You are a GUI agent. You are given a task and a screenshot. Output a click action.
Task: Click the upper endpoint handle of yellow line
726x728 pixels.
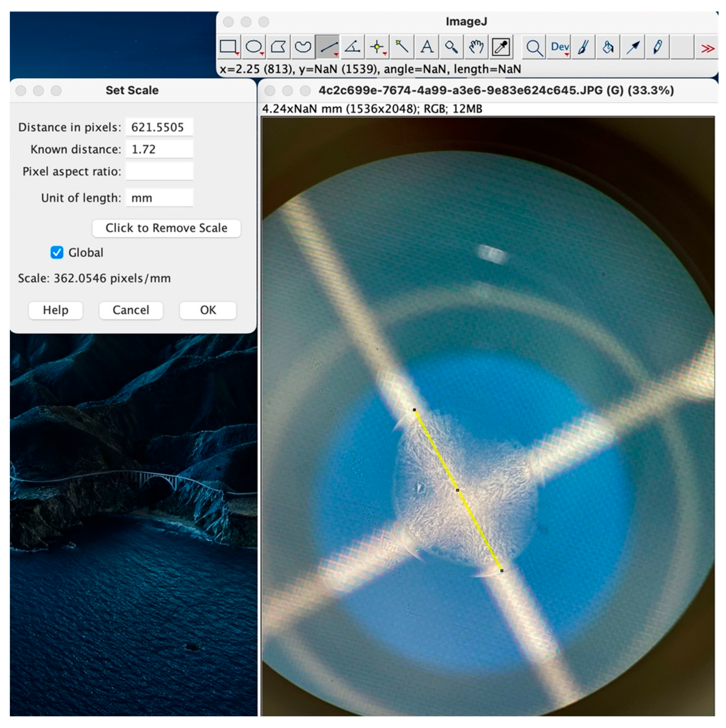[x=414, y=410]
